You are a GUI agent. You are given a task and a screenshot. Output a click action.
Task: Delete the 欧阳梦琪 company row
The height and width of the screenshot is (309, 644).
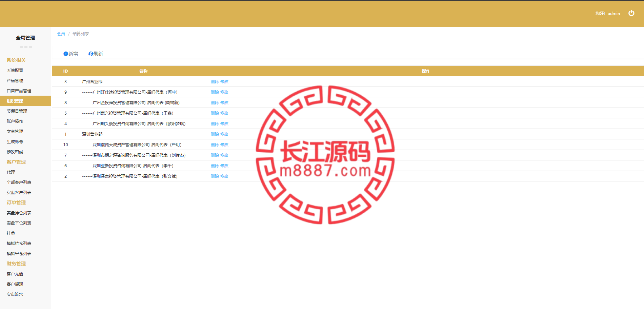click(x=215, y=124)
